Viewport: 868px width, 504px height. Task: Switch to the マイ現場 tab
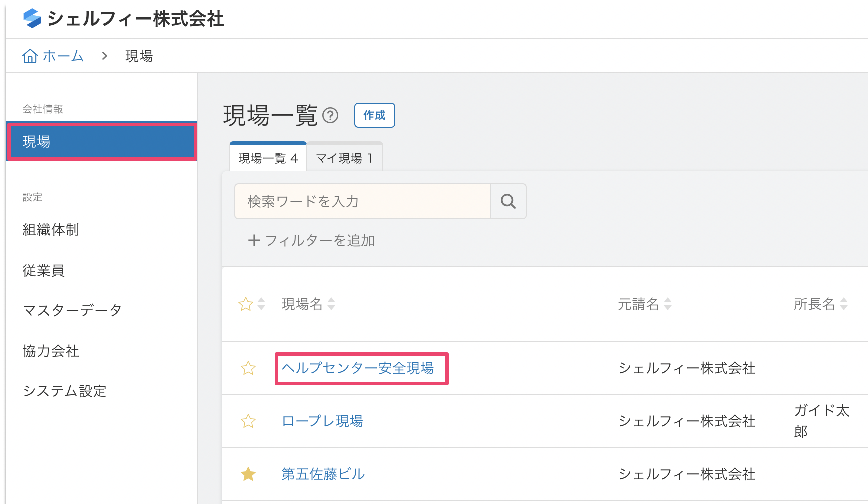coord(345,158)
